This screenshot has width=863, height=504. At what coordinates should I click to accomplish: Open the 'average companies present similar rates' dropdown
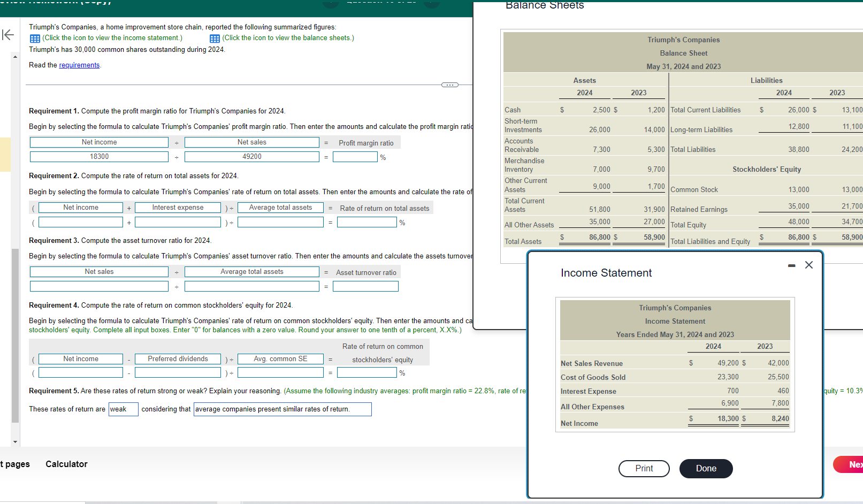tap(282, 409)
